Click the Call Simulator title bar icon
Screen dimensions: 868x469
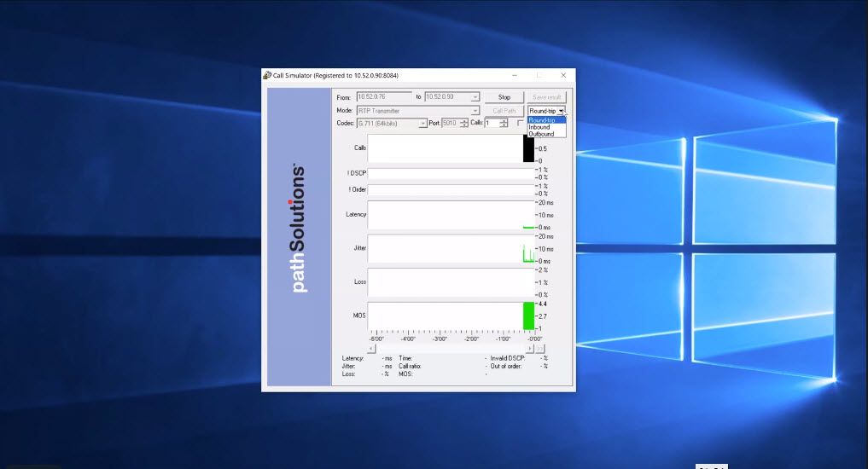267,75
